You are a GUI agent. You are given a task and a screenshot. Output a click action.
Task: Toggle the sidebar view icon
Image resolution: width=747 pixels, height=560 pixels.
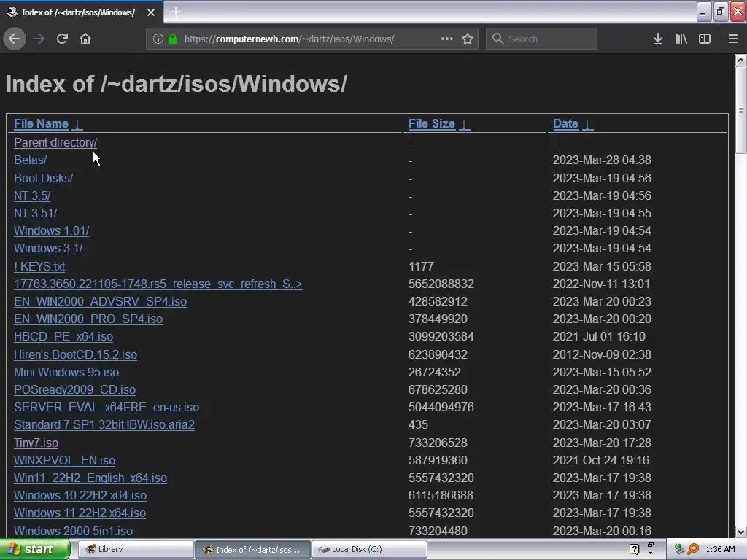coord(705,39)
